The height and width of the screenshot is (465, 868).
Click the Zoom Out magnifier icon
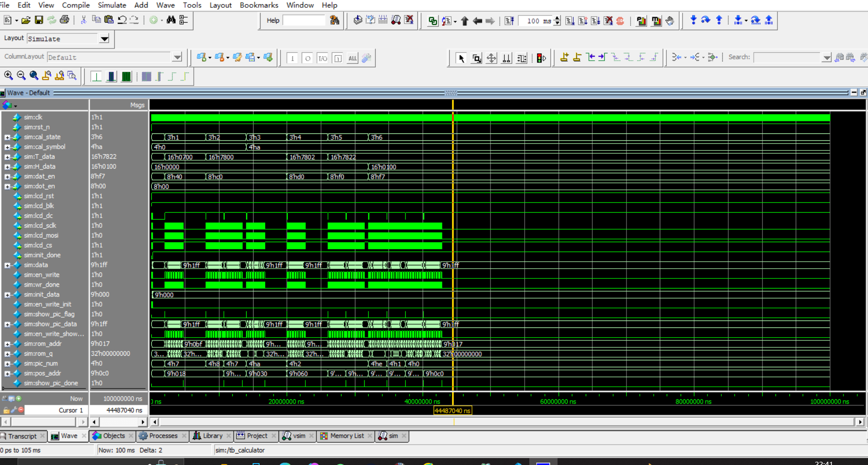tap(21, 75)
